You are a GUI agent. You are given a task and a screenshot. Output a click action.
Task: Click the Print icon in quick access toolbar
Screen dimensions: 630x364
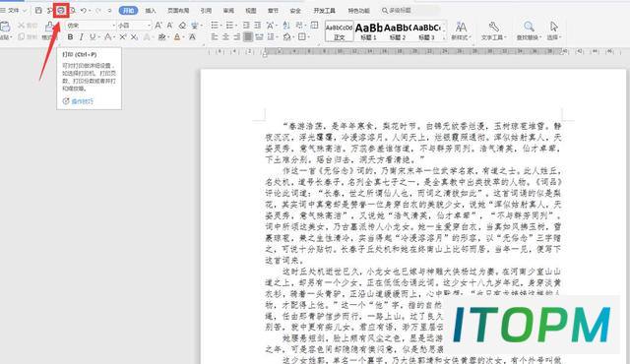(x=61, y=11)
